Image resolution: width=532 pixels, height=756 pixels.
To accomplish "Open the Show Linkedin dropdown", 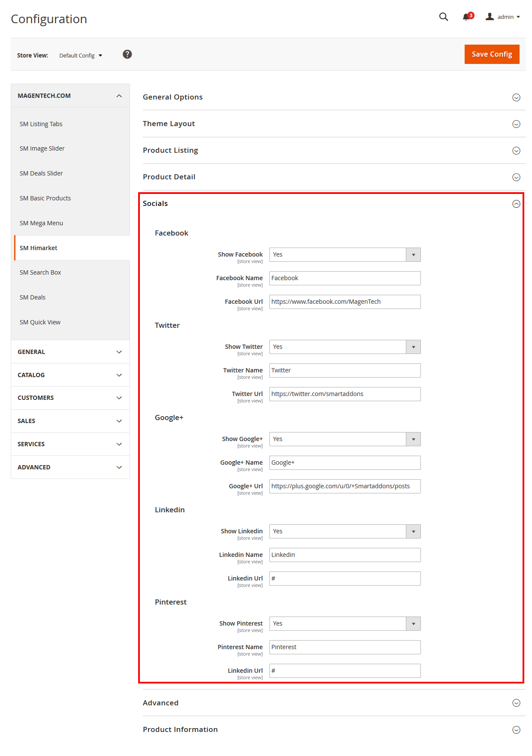I will (x=345, y=531).
